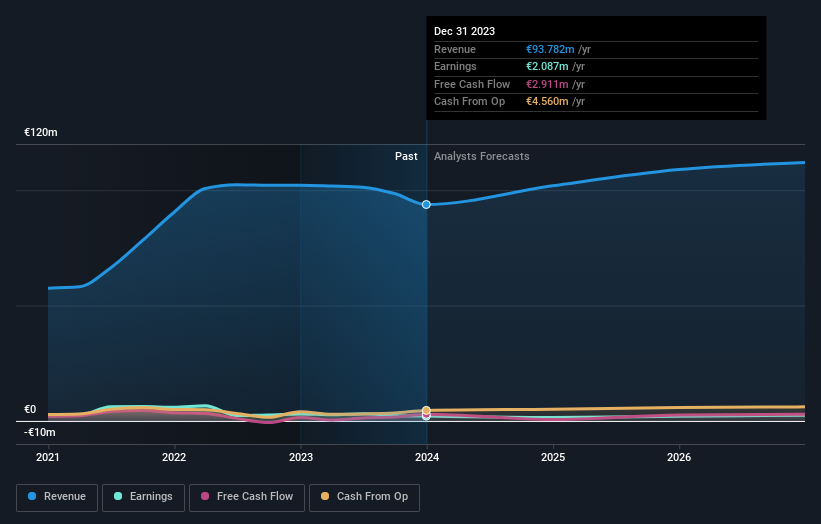Click the 2025 x-axis label
Screen dimensions: 821x524
tap(553, 458)
